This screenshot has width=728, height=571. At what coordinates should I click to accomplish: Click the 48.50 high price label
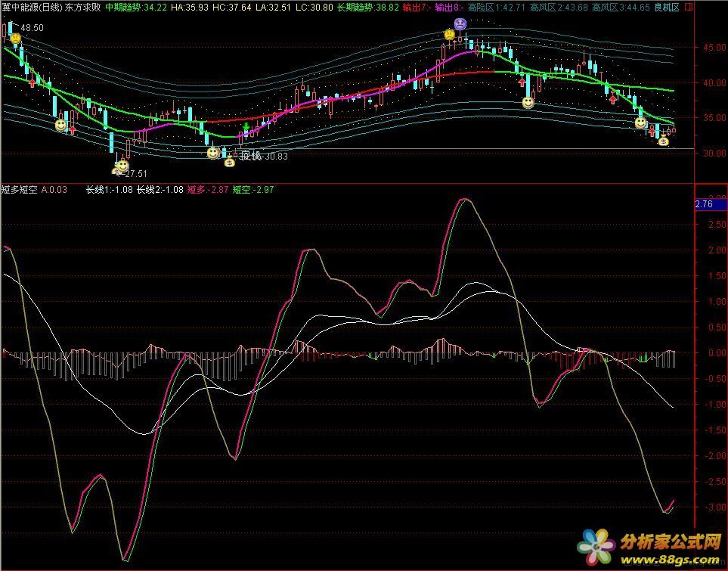click(32, 28)
